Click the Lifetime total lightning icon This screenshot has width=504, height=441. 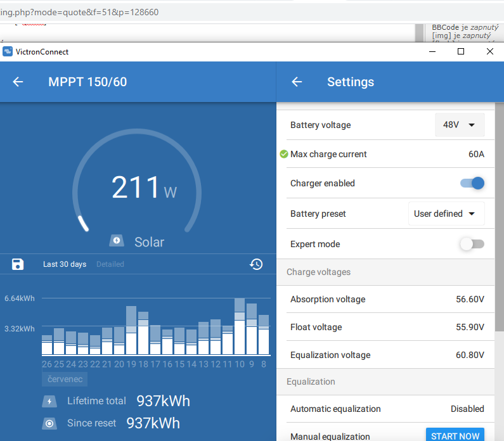pyautogui.click(x=49, y=401)
